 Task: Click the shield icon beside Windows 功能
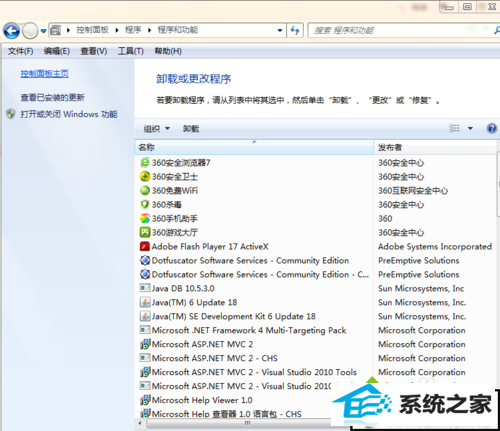[11, 114]
